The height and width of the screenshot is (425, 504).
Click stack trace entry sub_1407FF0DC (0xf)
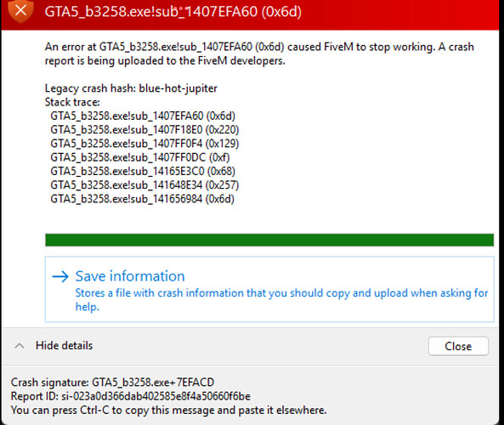pos(140,157)
